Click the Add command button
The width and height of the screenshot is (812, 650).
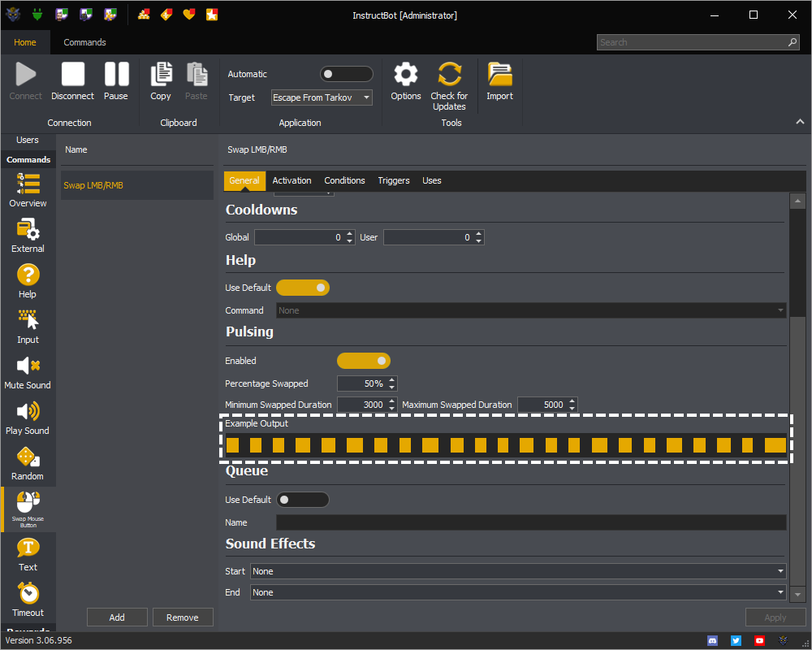[117, 617]
